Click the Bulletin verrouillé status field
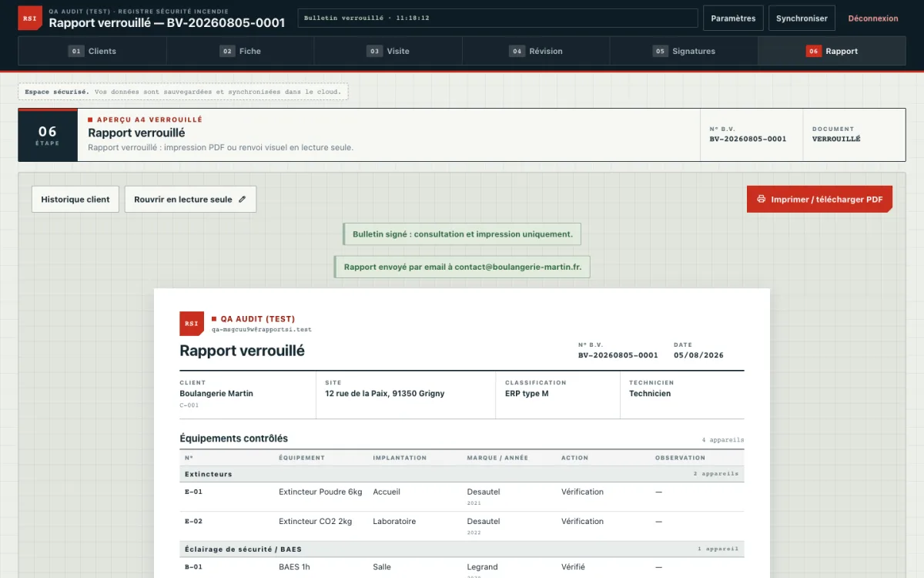Image resolution: width=924 pixels, height=578 pixels. point(497,18)
